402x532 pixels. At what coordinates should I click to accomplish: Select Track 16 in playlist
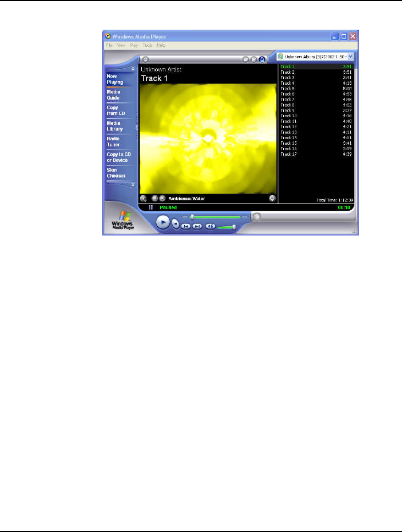click(x=316, y=149)
